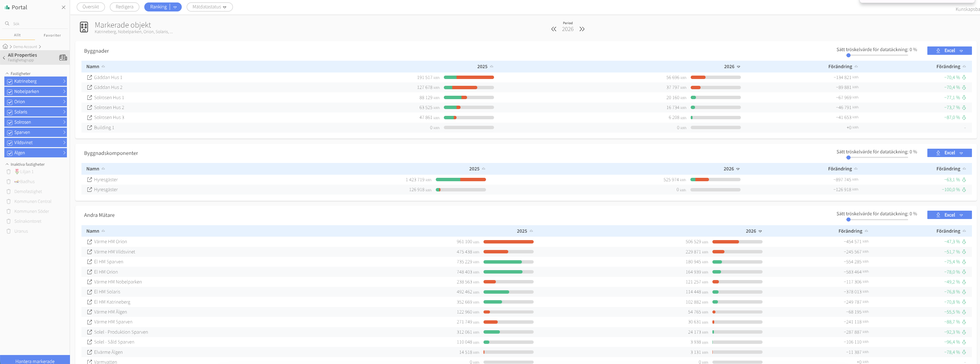Expand the Katrineberg row chevron
Screen dimensions: 980x364
64,81
